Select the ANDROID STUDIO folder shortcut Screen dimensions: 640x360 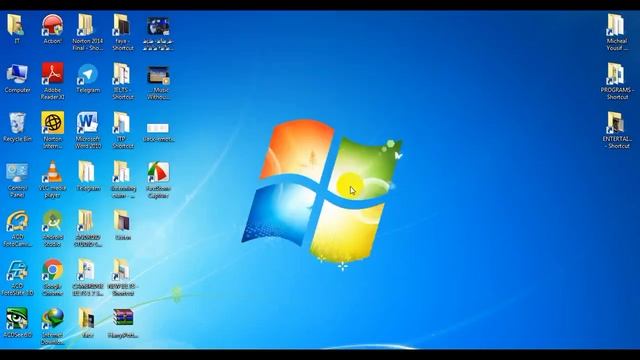click(x=87, y=229)
